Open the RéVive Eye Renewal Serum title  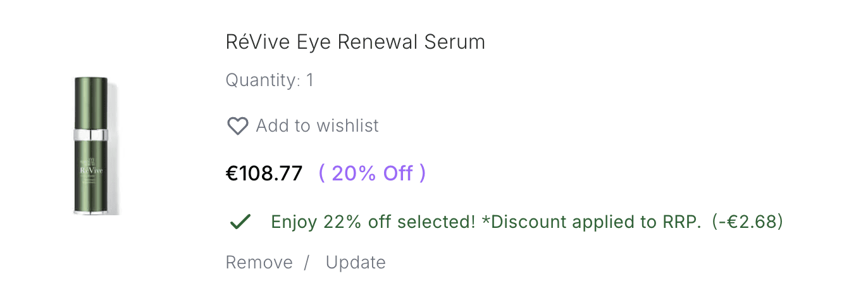coord(356,42)
